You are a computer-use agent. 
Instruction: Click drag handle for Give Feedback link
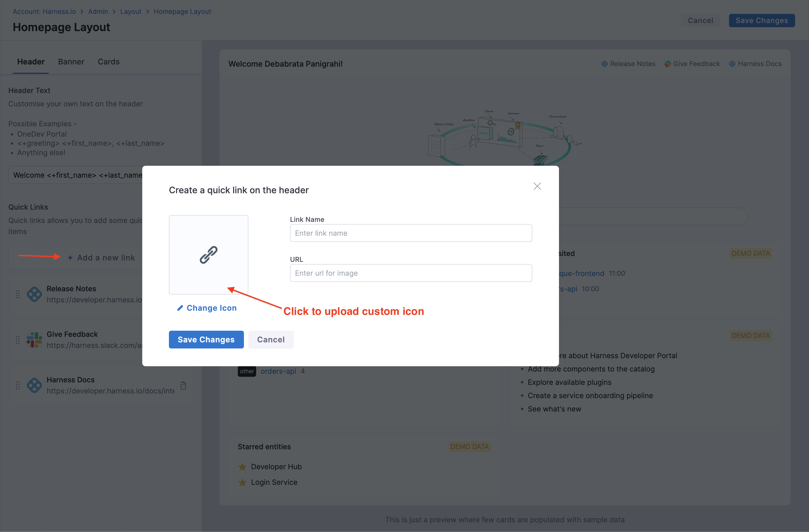tap(18, 340)
